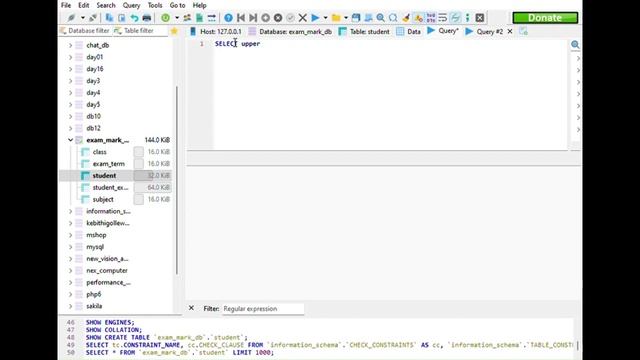Expand the chat_db database node
640x360 pixels.
70,45
